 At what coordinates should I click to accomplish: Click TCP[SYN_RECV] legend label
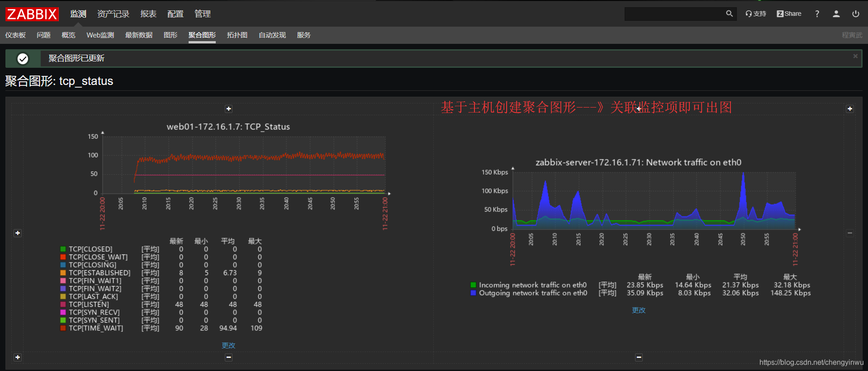94,312
